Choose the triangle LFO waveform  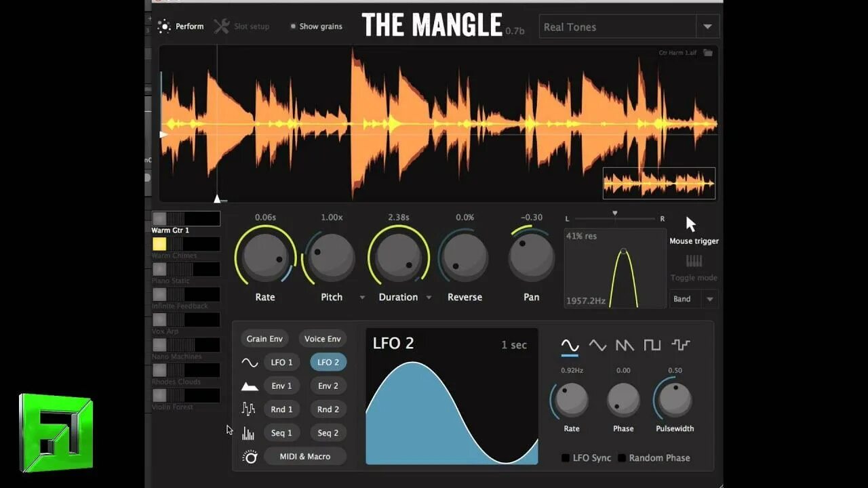(x=597, y=346)
